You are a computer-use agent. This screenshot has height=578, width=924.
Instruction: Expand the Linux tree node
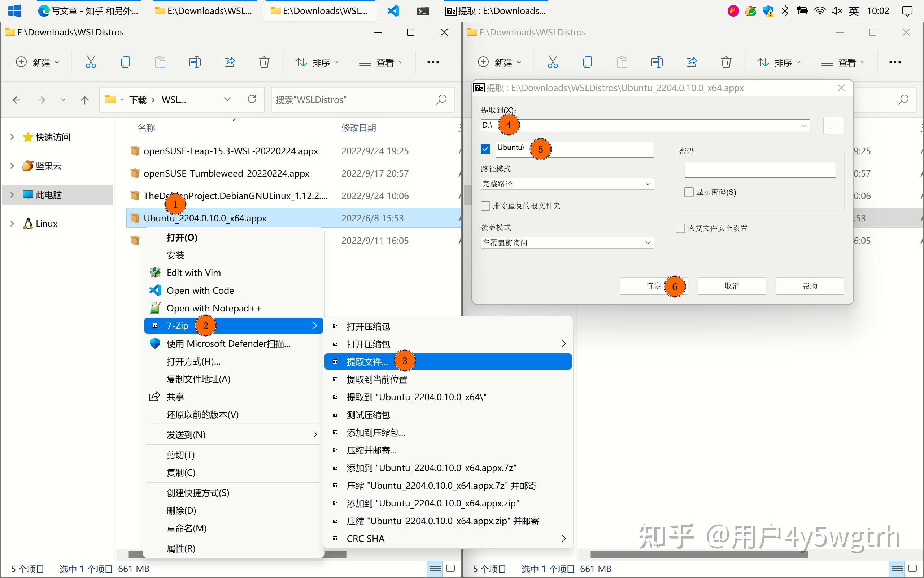pos(12,224)
